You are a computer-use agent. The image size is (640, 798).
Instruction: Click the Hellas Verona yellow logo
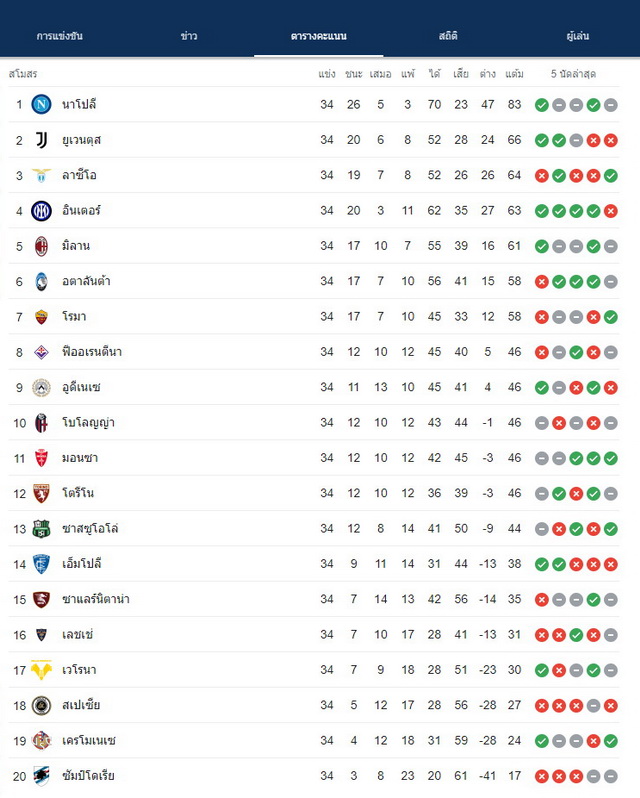(x=41, y=670)
